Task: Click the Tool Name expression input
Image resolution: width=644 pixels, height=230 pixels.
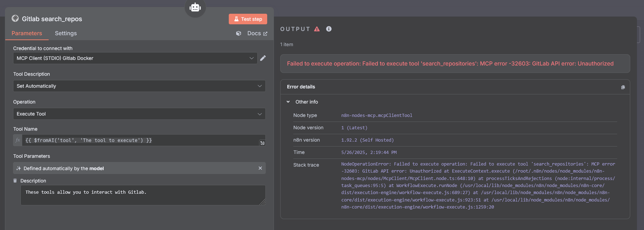Action: [141, 140]
